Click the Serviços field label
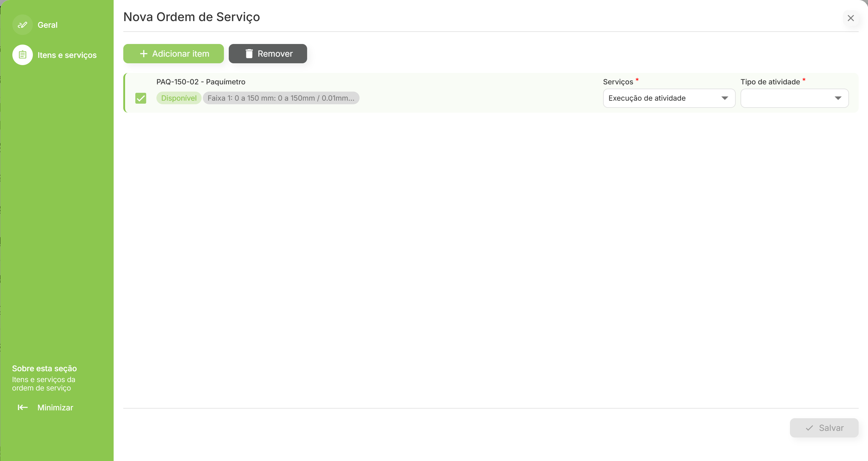Screen dimensions: 868x461 pyautogui.click(x=618, y=82)
